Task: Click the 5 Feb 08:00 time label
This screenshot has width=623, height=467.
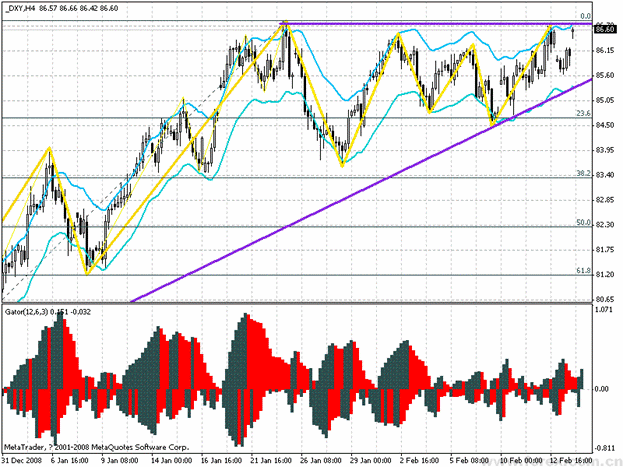Action: coord(469,460)
